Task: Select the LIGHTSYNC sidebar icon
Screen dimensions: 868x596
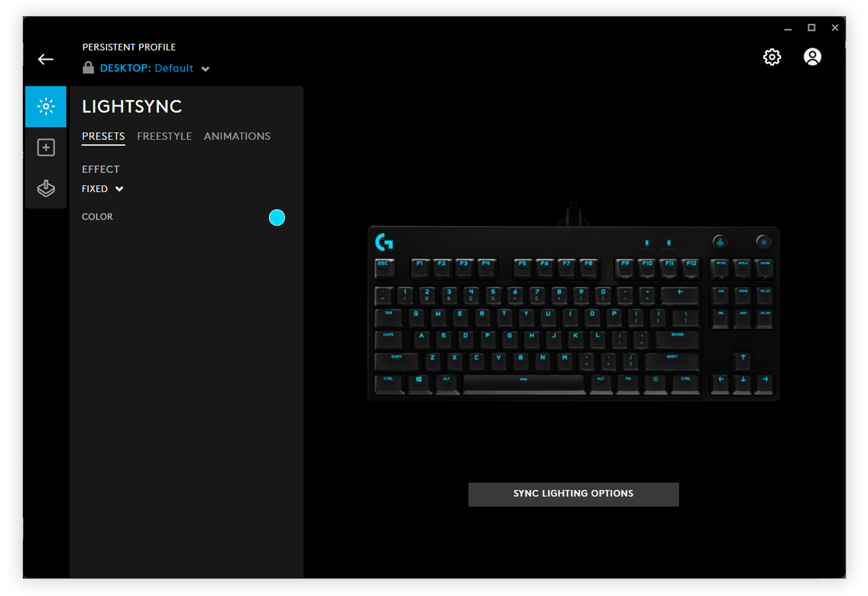Action: tap(45, 106)
